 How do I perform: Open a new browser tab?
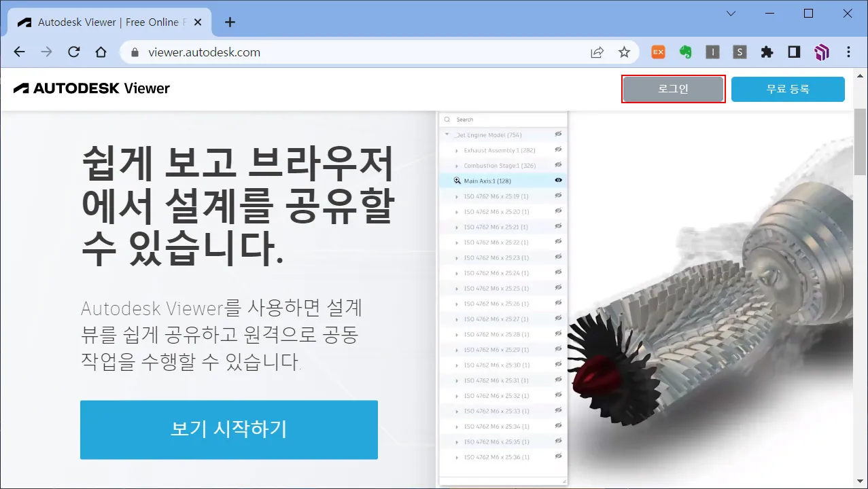230,22
